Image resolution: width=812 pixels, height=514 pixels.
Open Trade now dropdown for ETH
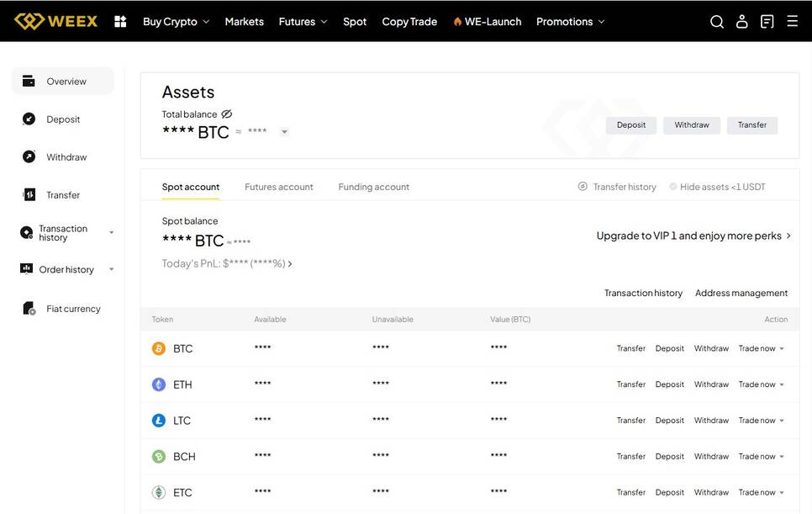tap(762, 384)
